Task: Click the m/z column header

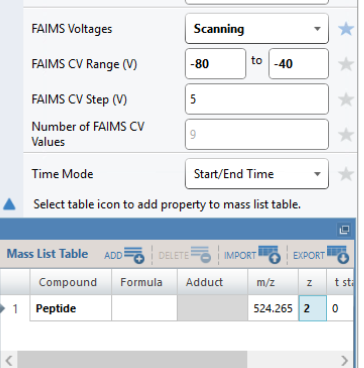Action: [273, 282]
